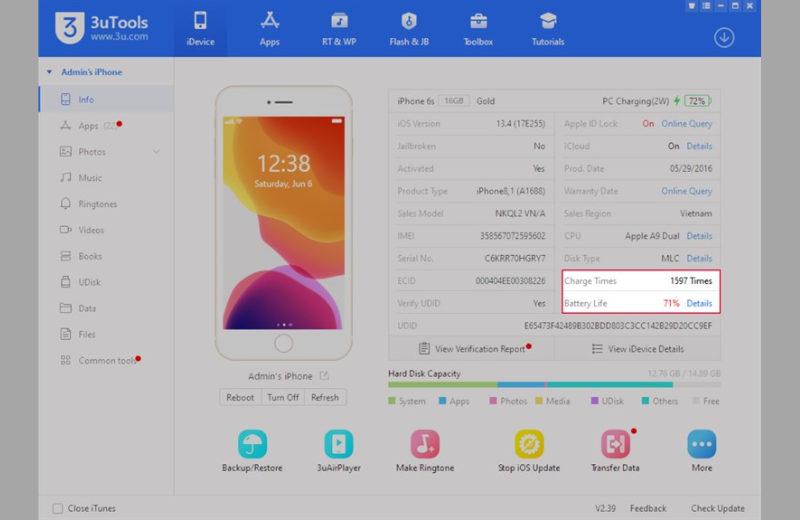800x520 pixels.
Task: Click the battery 72% indicator
Action: pos(697,101)
